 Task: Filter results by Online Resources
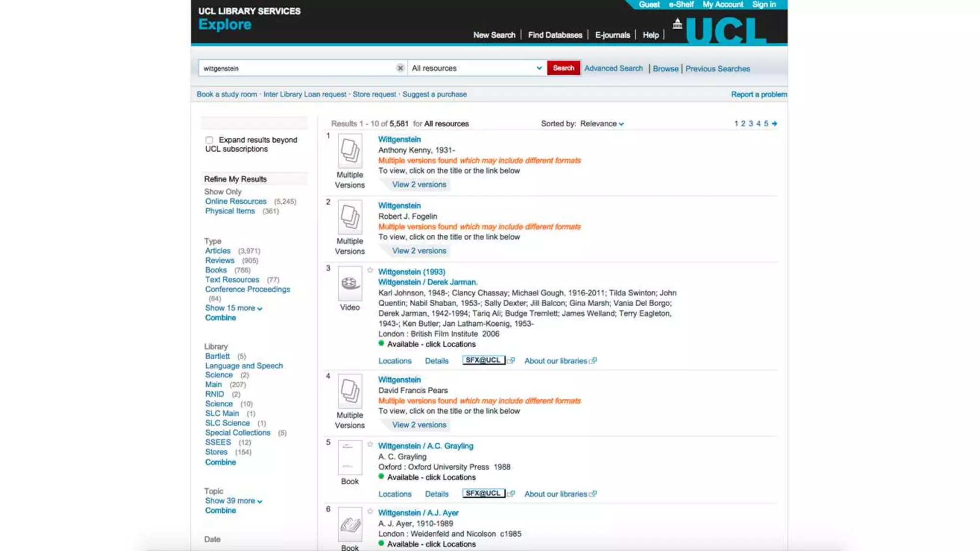pyautogui.click(x=235, y=201)
